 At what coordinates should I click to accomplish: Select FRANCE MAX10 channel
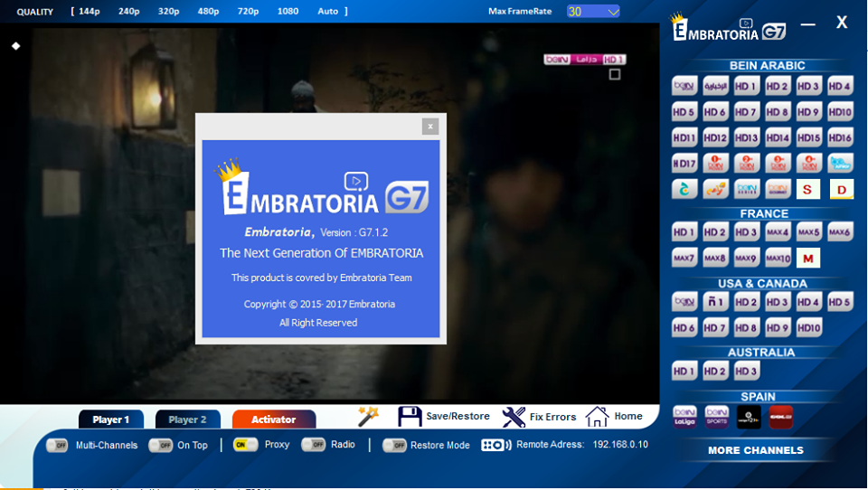778,258
